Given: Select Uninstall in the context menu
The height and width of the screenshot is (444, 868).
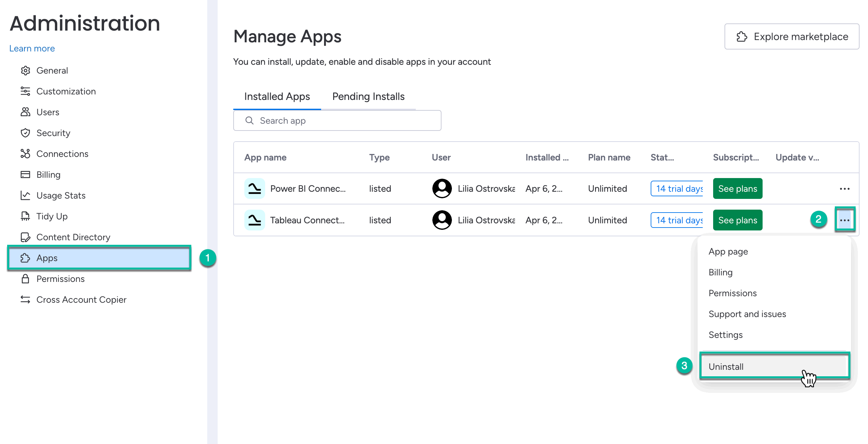Looking at the screenshot, I should pyautogui.click(x=726, y=367).
